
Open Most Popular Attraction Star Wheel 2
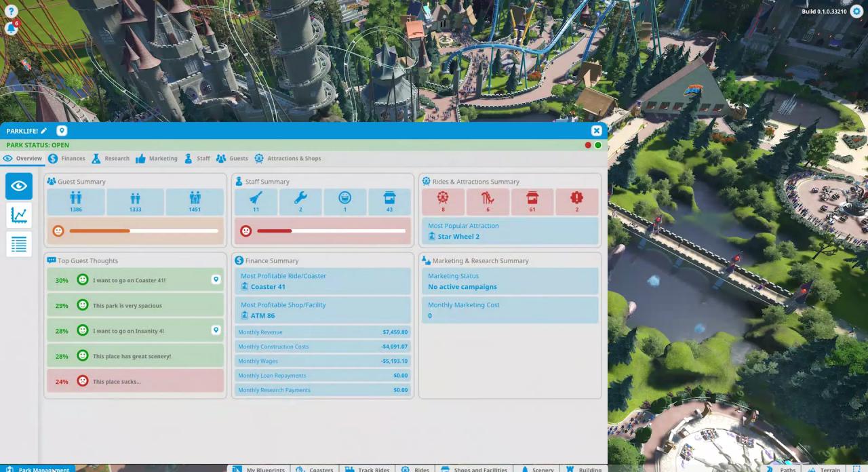point(510,231)
